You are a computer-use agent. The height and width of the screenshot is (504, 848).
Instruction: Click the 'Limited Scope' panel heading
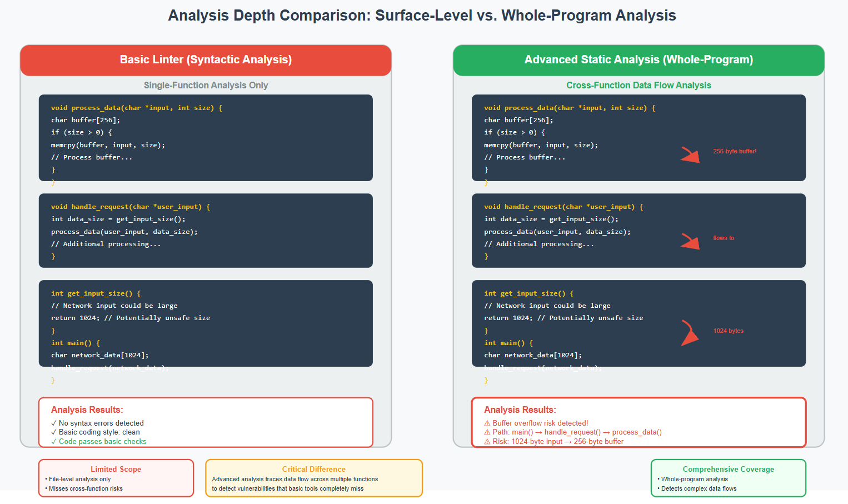[115, 469]
